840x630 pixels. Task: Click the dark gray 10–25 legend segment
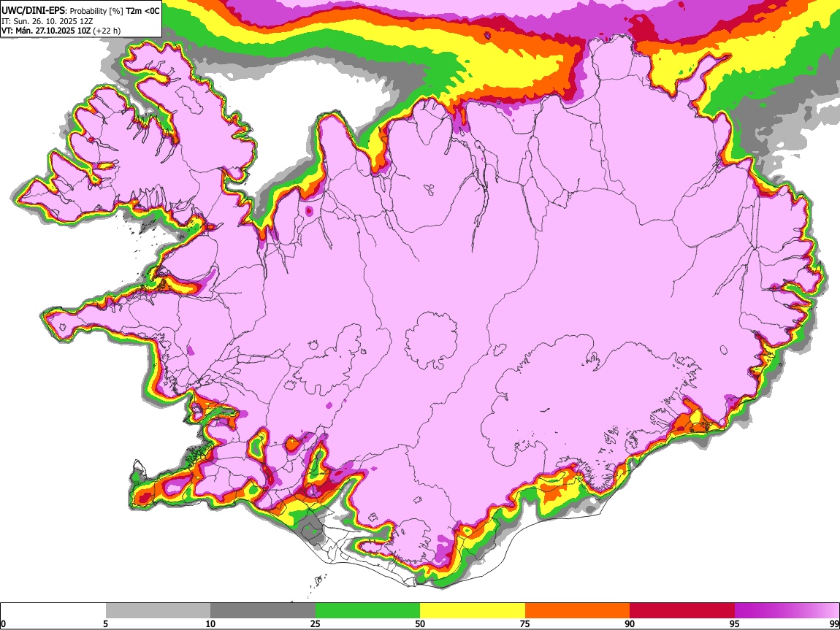click(x=262, y=611)
